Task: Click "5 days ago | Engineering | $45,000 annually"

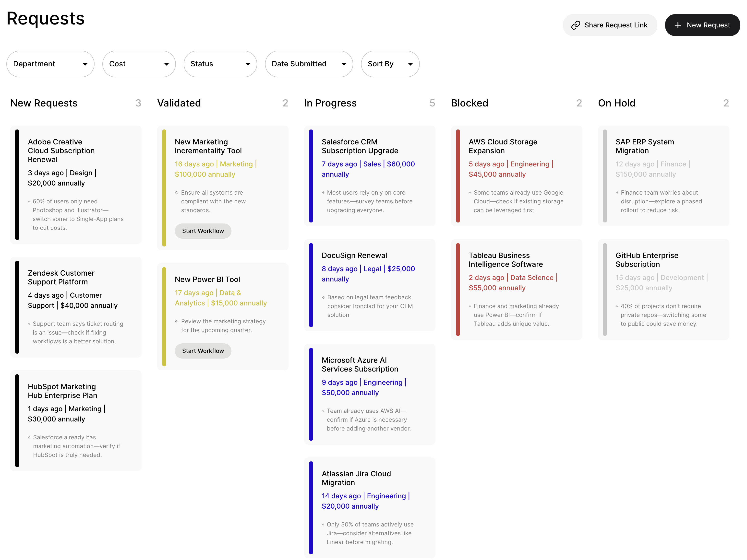Action: coord(511,169)
